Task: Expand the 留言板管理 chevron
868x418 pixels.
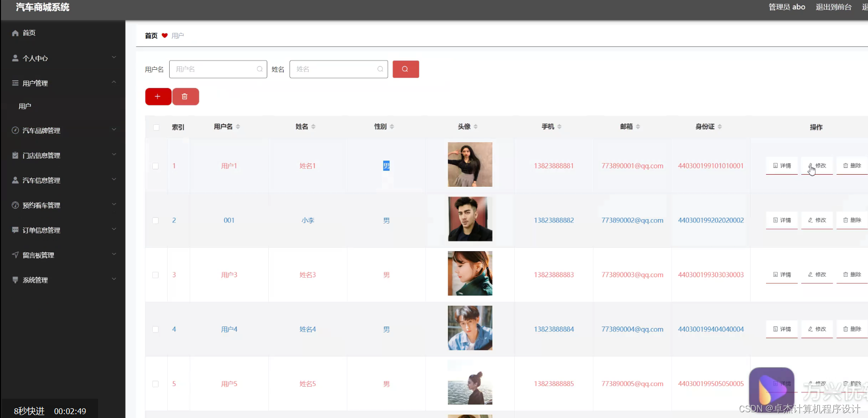Action: pos(114,254)
